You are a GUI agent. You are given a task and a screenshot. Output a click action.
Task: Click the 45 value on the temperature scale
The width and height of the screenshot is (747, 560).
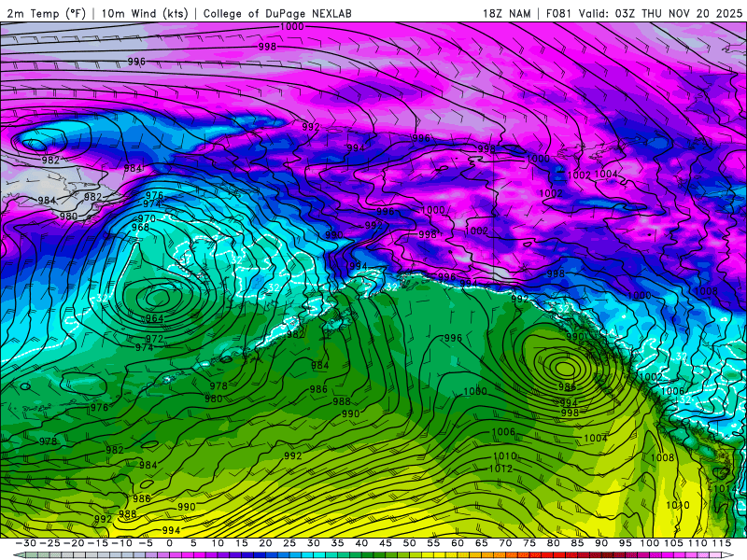pos(386,543)
